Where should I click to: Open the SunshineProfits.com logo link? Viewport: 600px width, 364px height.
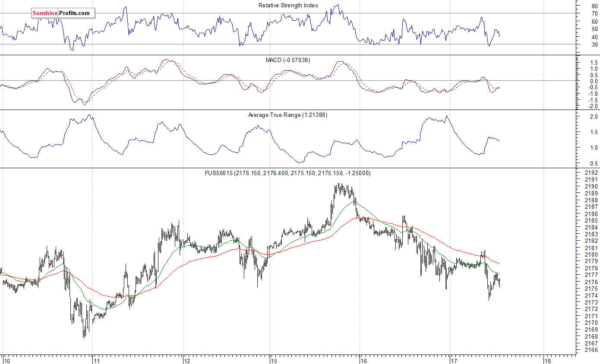click(x=63, y=13)
